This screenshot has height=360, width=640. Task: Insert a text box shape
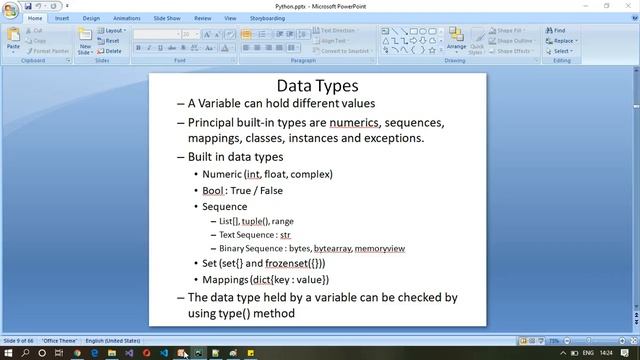point(385,31)
